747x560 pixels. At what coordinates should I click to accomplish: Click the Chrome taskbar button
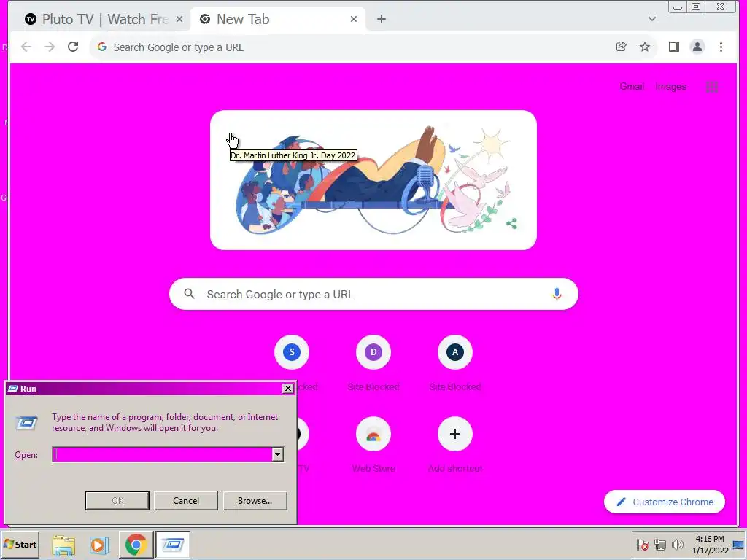tap(136, 545)
